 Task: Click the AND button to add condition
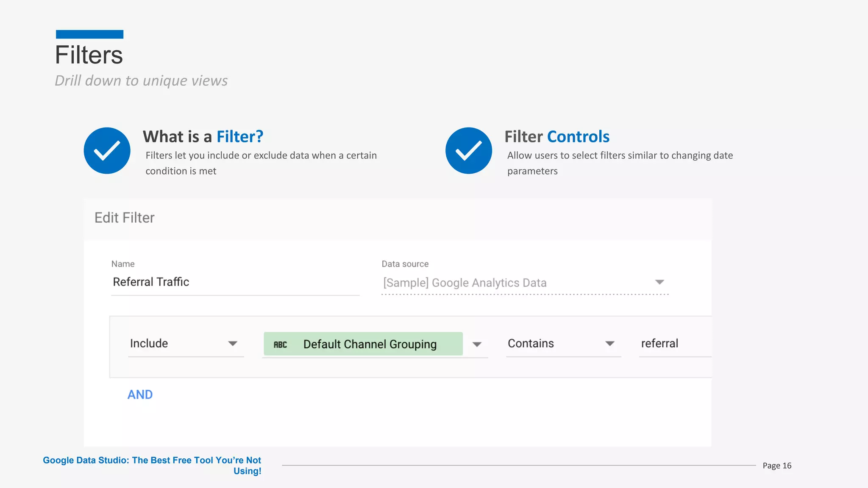(x=140, y=394)
